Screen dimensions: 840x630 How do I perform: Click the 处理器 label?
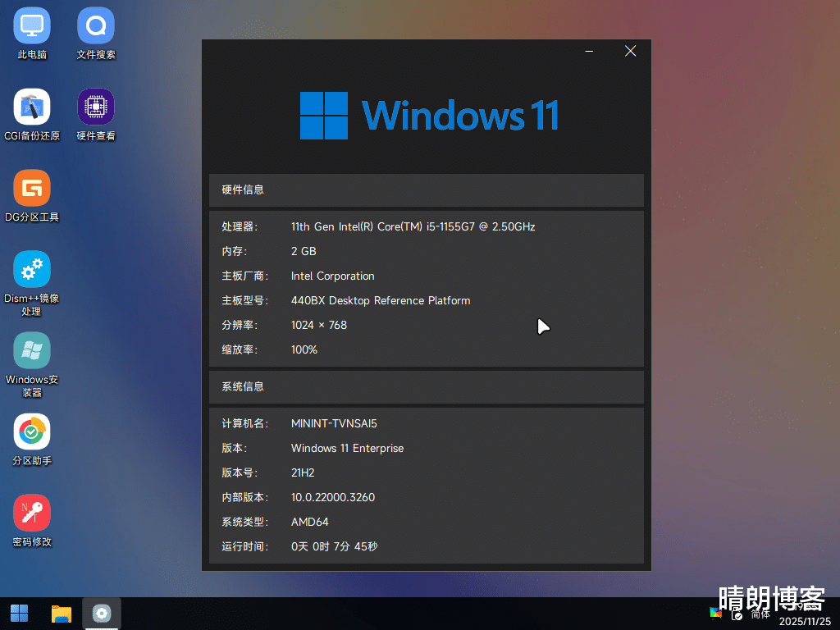click(x=240, y=226)
